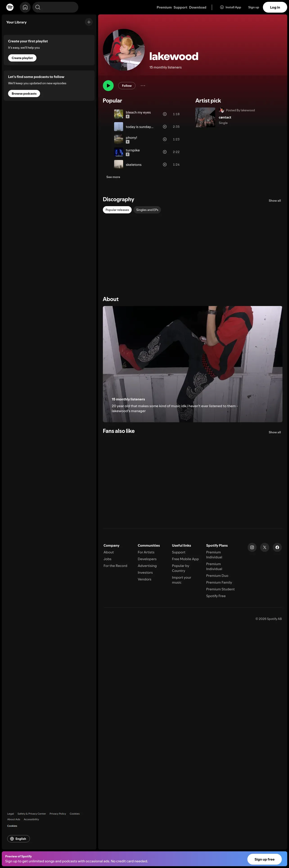Open the Premium Family plan link
This screenshot has width=289, height=868.
[219, 582]
